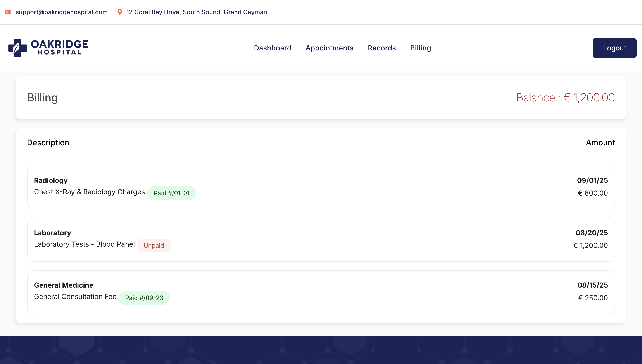Select the Laboratory billing title
This screenshot has height=364, width=642.
(53, 233)
